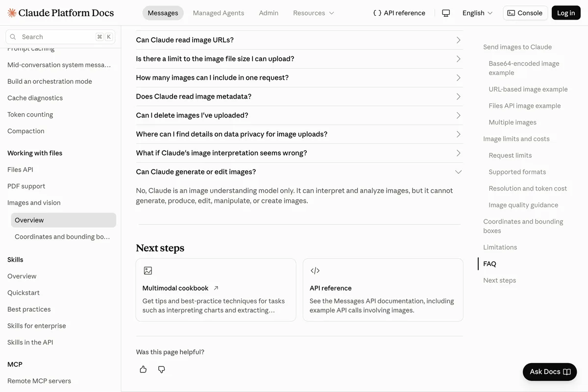Go to PDF support page
Screen dimensions: 588x392
click(26, 186)
